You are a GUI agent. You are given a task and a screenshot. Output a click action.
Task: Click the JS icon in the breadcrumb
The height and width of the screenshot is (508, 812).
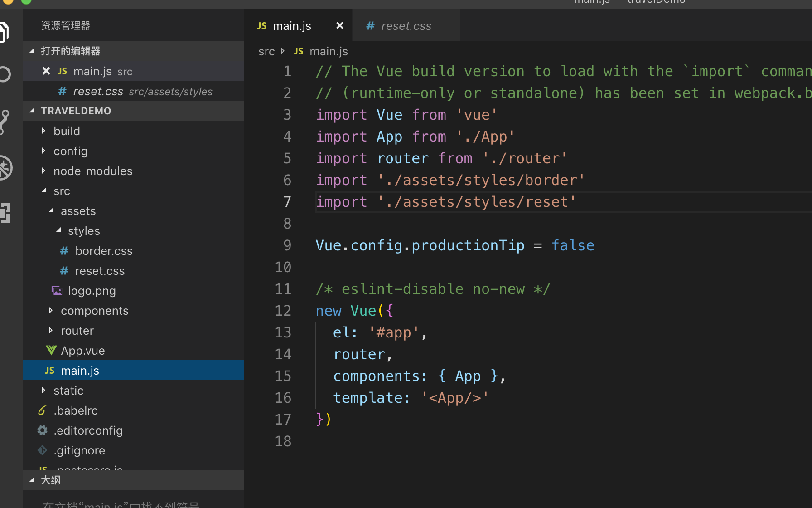(x=299, y=51)
